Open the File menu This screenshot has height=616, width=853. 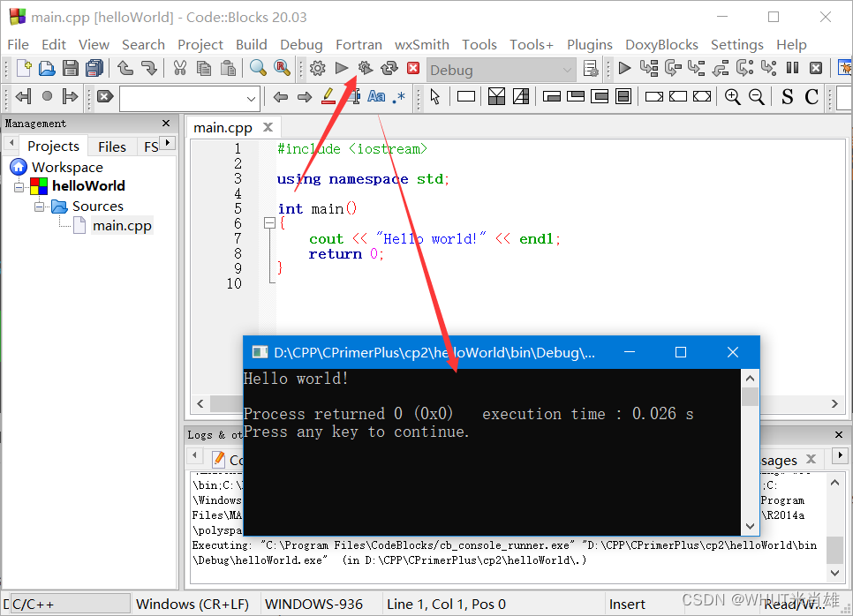[18, 45]
